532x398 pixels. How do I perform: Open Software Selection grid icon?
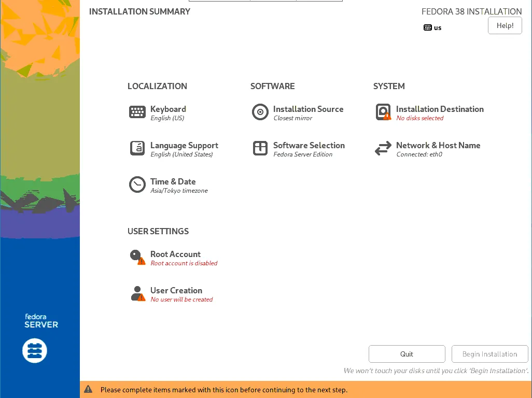[x=260, y=148]
